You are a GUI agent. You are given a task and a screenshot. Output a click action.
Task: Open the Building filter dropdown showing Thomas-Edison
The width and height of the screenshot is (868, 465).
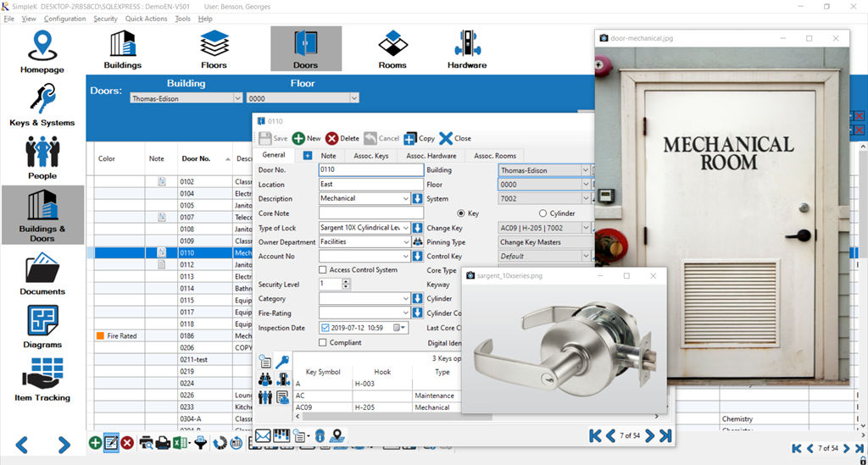click(x=236, y=98)
